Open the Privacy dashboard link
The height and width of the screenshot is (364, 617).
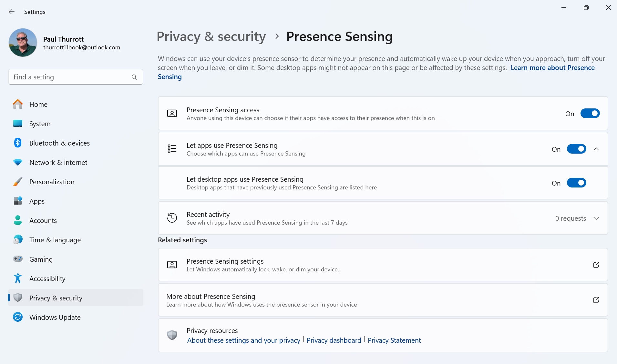click(x=334, y=340)
